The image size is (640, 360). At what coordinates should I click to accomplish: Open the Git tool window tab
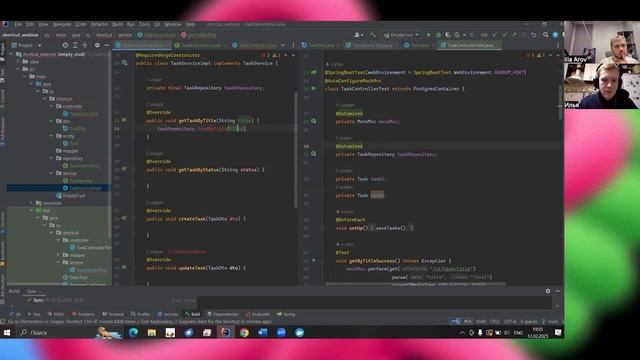15,314
